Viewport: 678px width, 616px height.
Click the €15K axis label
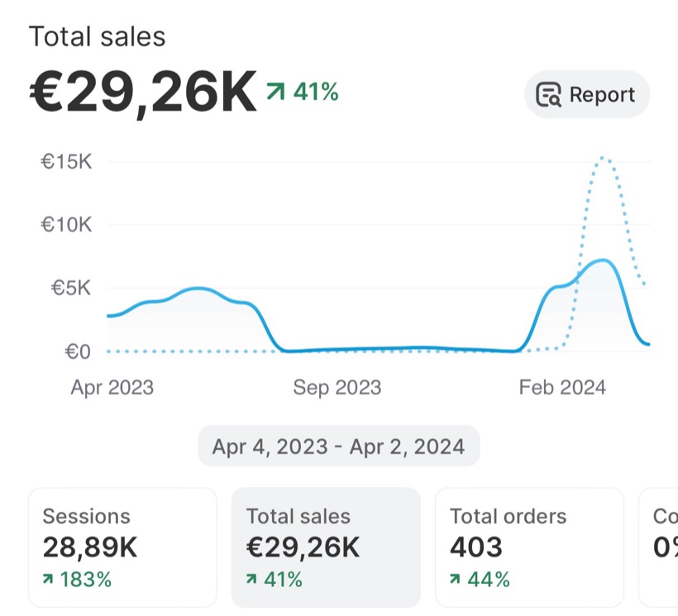click(67, 162)
